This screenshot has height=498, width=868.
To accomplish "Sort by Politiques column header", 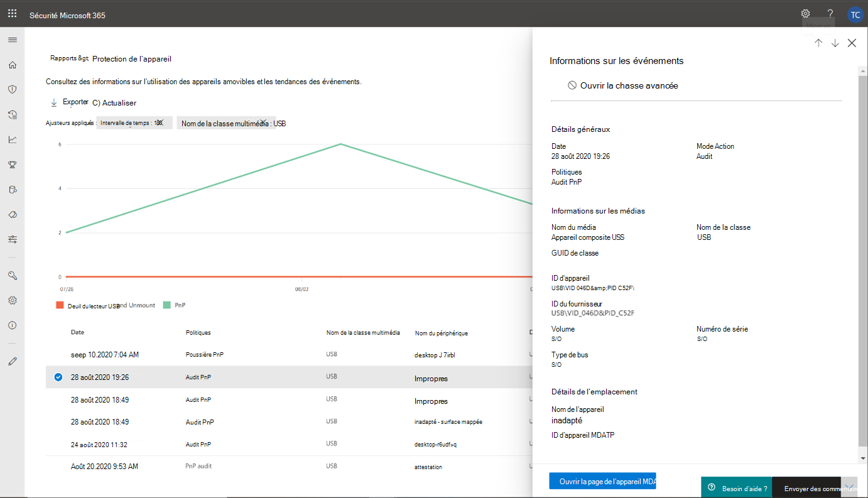I will click(x=198, y=333).
